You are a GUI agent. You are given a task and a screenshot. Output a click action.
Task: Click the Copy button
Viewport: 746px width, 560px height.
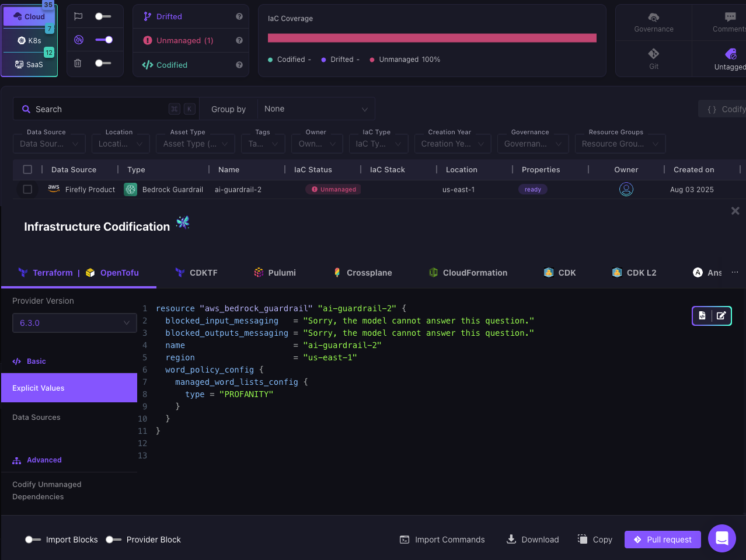coord(595,540)
